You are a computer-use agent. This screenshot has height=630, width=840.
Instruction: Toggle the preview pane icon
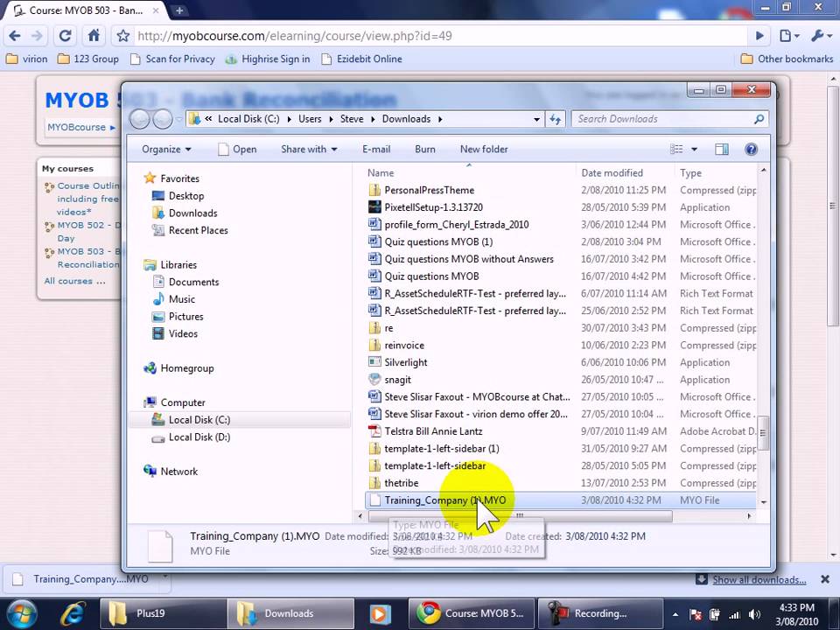[722, 150]
